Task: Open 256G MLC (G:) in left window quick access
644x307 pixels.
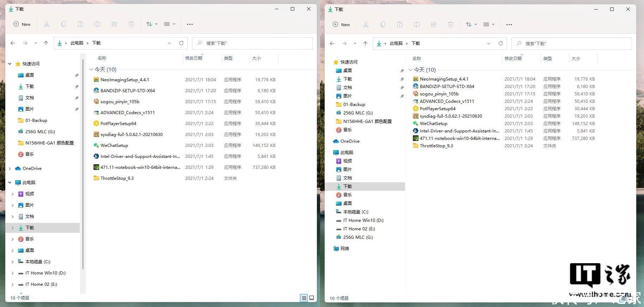Action: coord(40,132)
